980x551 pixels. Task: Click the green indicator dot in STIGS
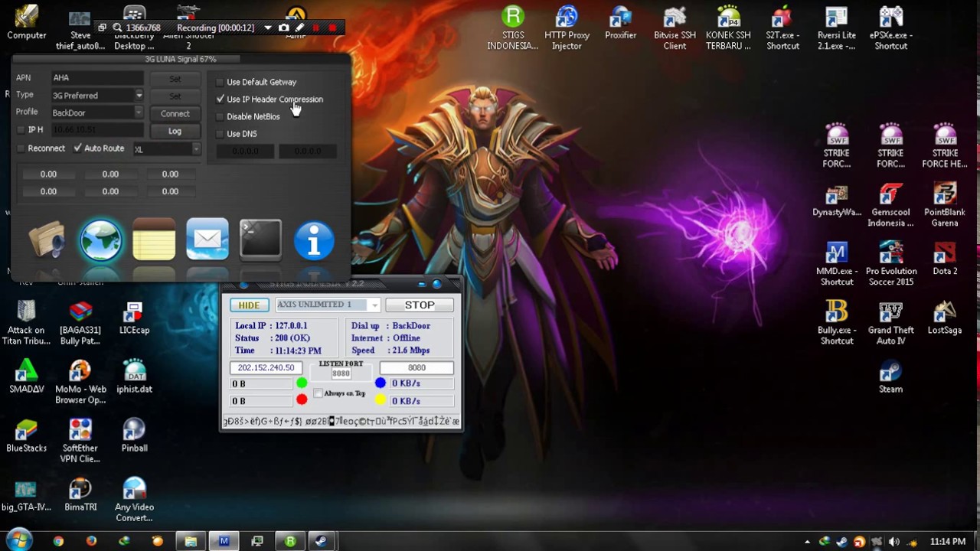tap(302, 383)
